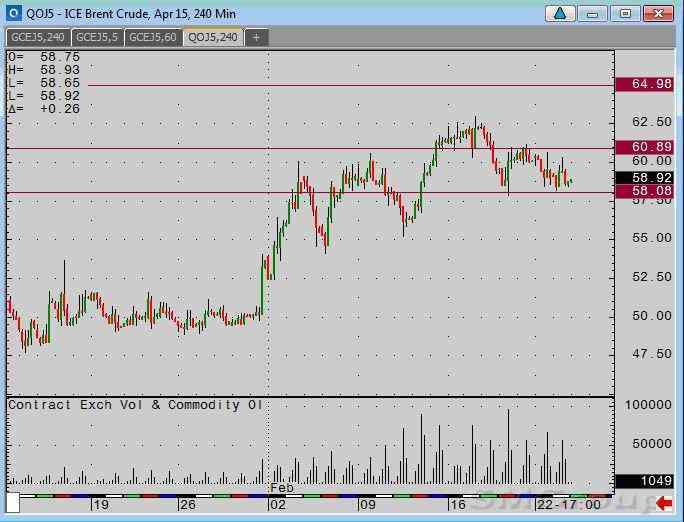Click the 60.89 price line label

coord(644,147)
